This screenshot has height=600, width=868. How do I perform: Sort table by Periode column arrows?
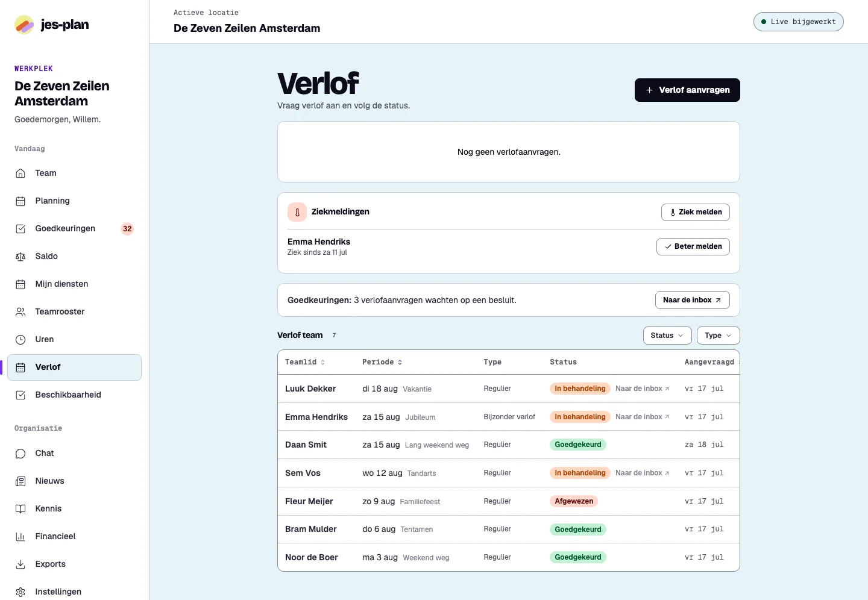click(400, 362)
